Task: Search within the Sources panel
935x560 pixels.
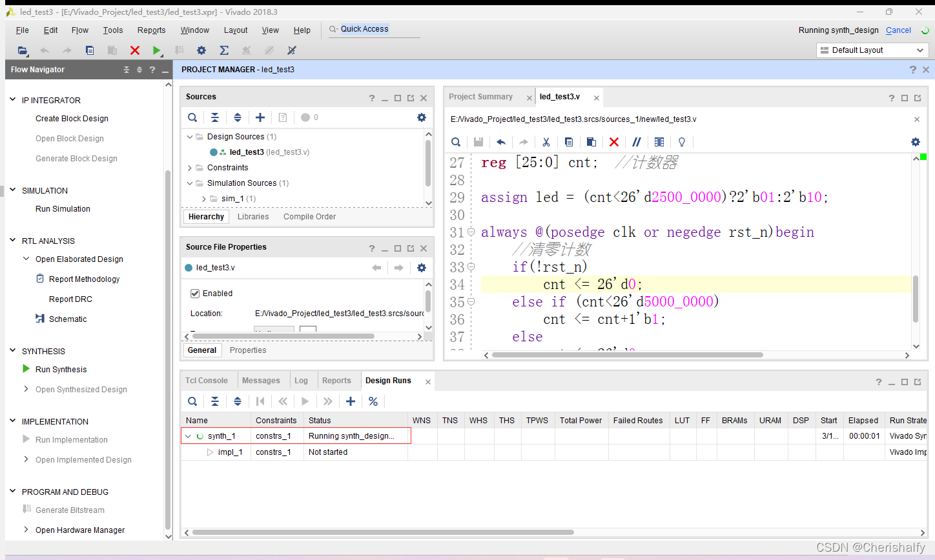Action: pyautogui.click(x=192, y=117)
